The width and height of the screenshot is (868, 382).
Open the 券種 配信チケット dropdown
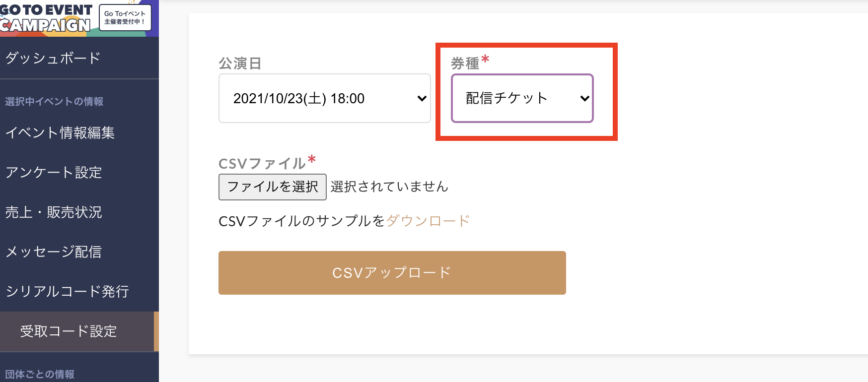(522, 98)
